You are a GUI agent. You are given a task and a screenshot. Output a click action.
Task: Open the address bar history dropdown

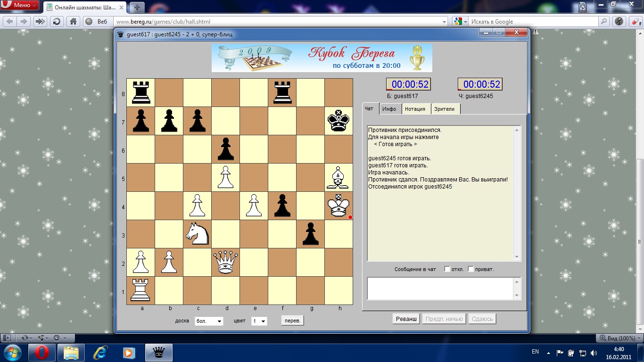[x=444, y=22]
